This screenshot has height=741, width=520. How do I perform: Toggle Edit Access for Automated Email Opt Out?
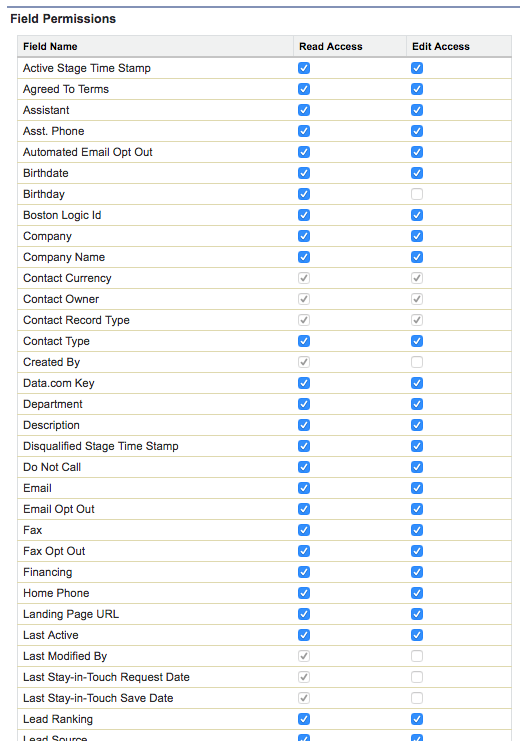(417, 152)
